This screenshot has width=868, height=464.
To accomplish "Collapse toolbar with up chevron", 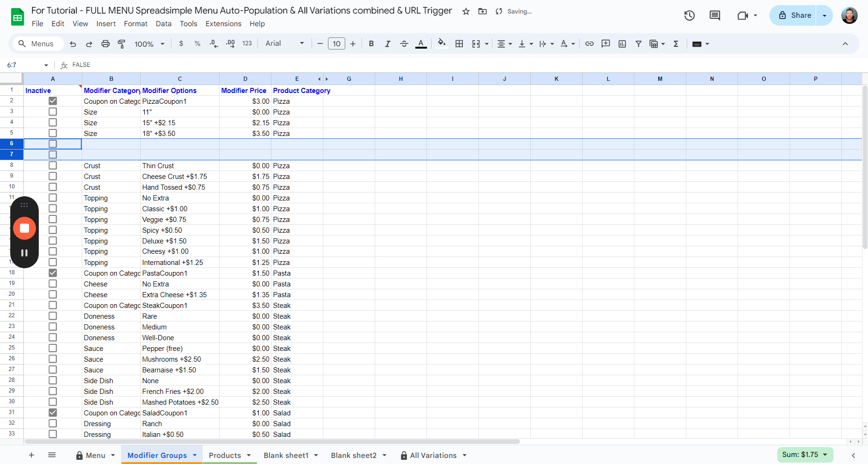I will (x=845, y=44).
